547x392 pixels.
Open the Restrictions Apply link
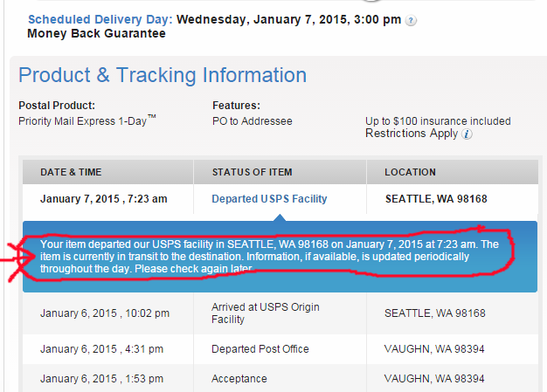(x=411, y=134)
